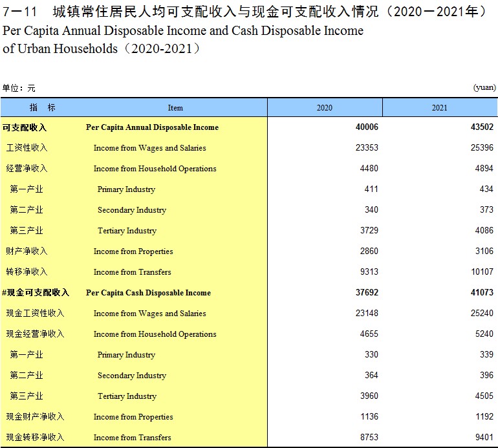
Task: Select the value 5240
Action: pyautogui.click(x=484, y=334)
